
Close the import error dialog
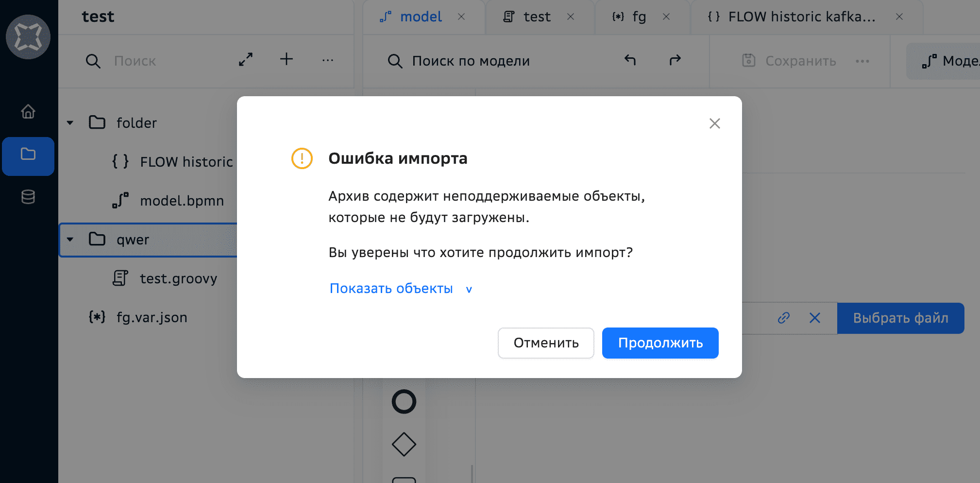714,123
